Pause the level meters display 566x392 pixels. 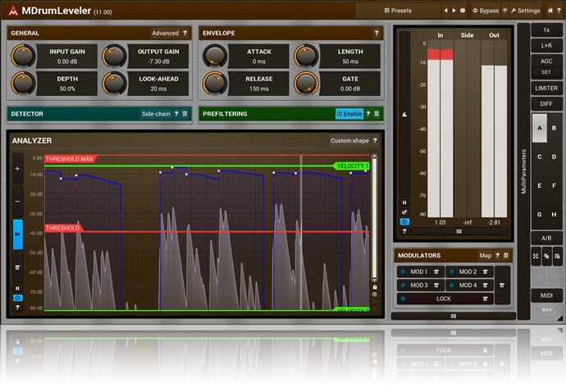404,203
